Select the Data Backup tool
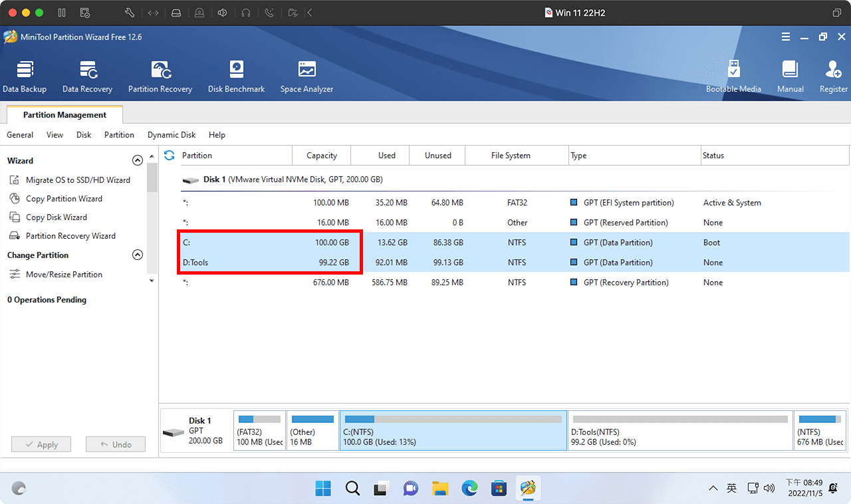 [x=25, y=75]
